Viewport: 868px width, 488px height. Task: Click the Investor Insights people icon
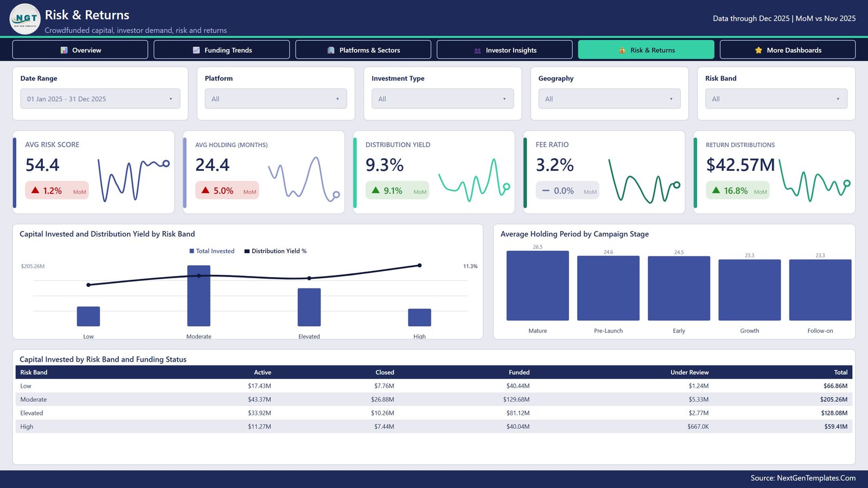point(477,50)
